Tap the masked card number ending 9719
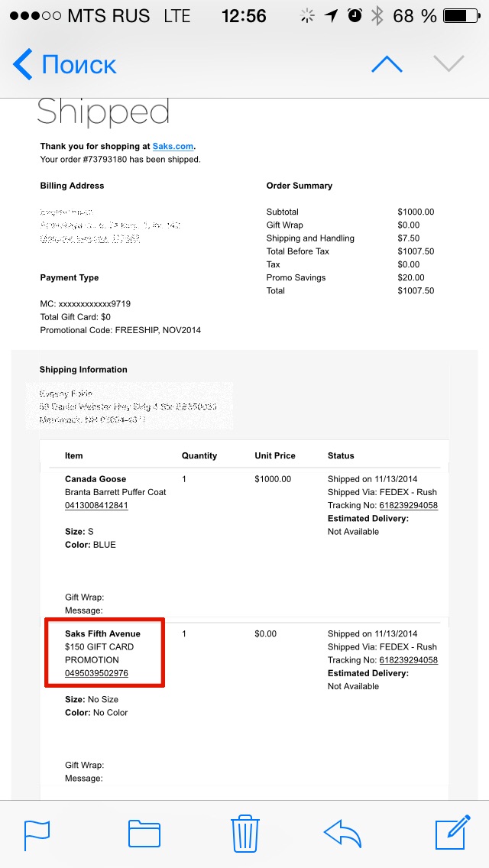The width and height of the screenshot is (489, 868). point(86,304)
